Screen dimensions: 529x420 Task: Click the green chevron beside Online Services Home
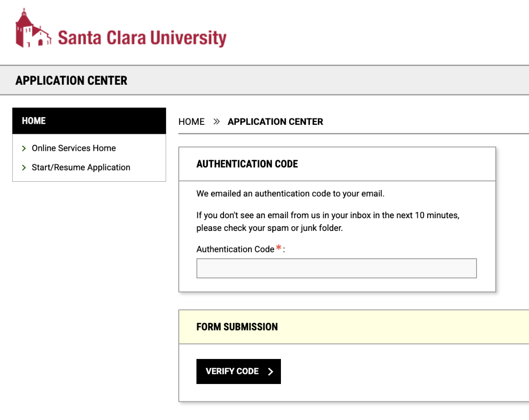coord(23,148)
